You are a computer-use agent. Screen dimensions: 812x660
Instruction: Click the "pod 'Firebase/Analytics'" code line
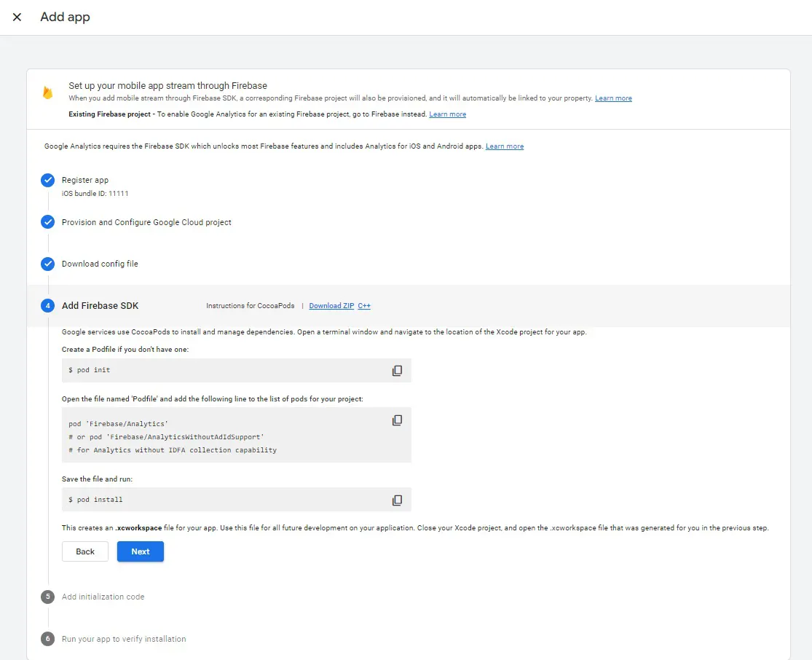(x=118, y=424)
